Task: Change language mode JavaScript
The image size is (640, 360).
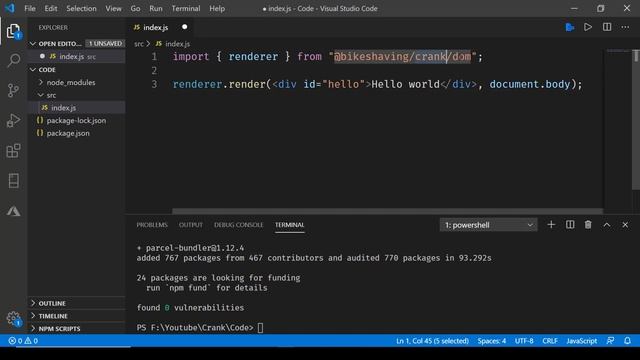Action: coord(582,341)
